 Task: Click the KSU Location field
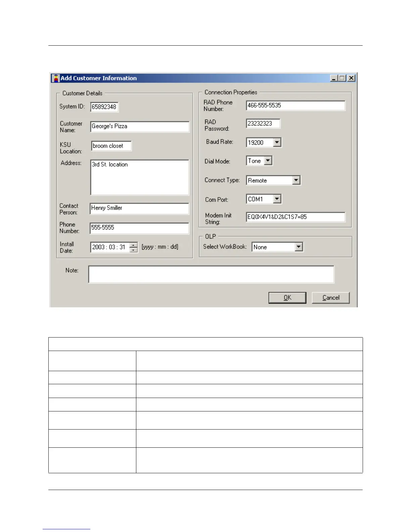pos(111,146)
